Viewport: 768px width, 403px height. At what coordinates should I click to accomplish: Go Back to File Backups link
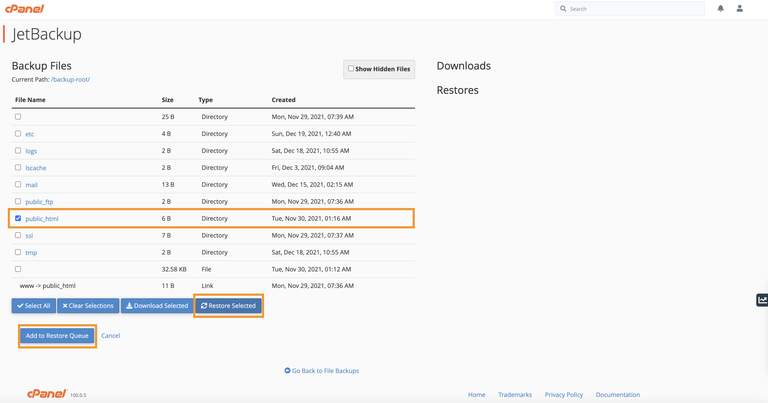point(322,371)
